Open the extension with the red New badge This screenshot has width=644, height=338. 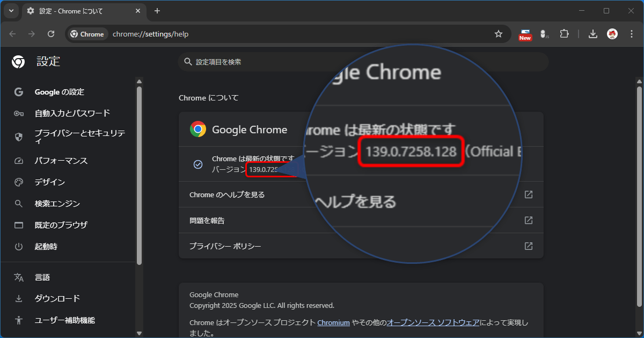525,34
